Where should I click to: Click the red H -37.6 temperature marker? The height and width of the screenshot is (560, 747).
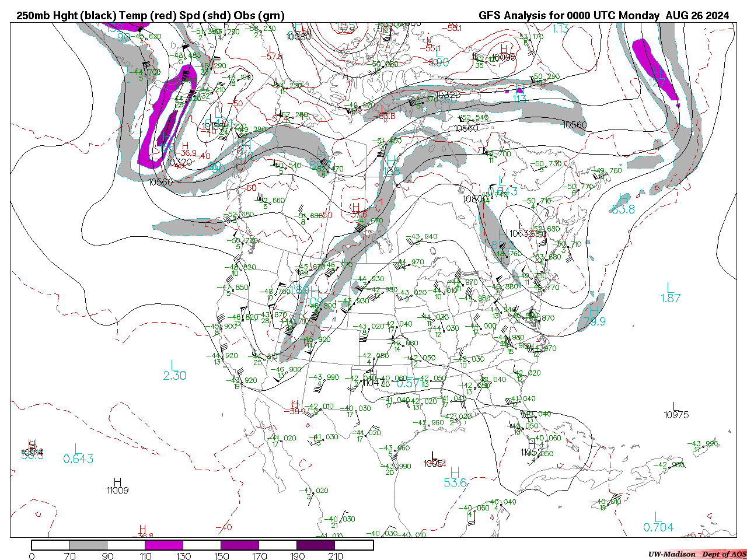[x=356, y=209]
